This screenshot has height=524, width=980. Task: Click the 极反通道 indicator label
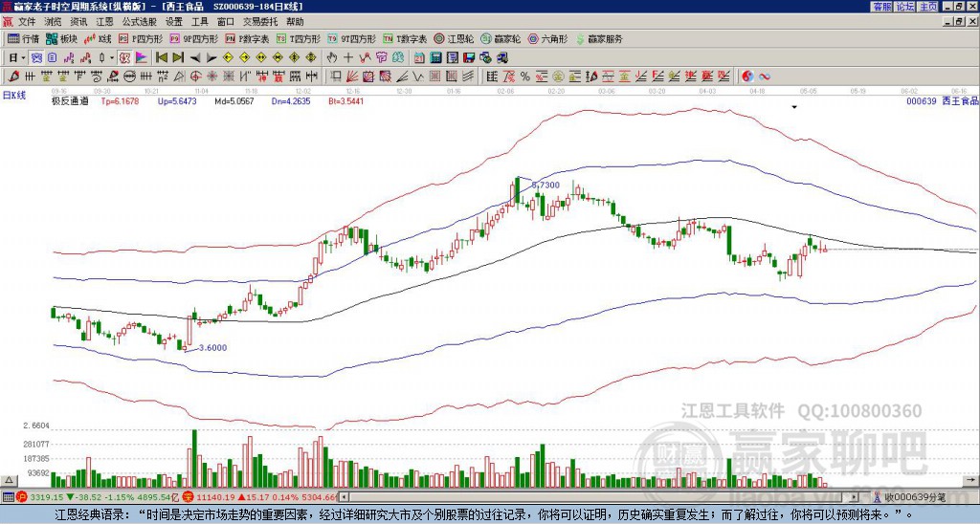pos(70,101)
